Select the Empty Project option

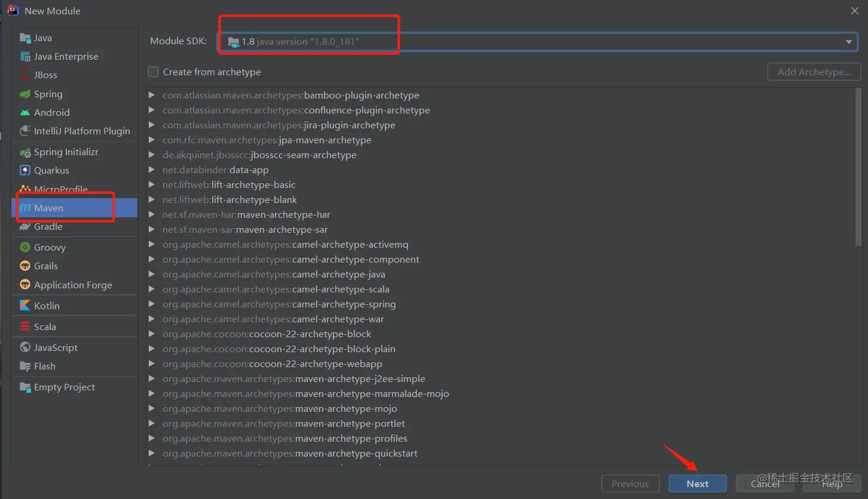75,387
